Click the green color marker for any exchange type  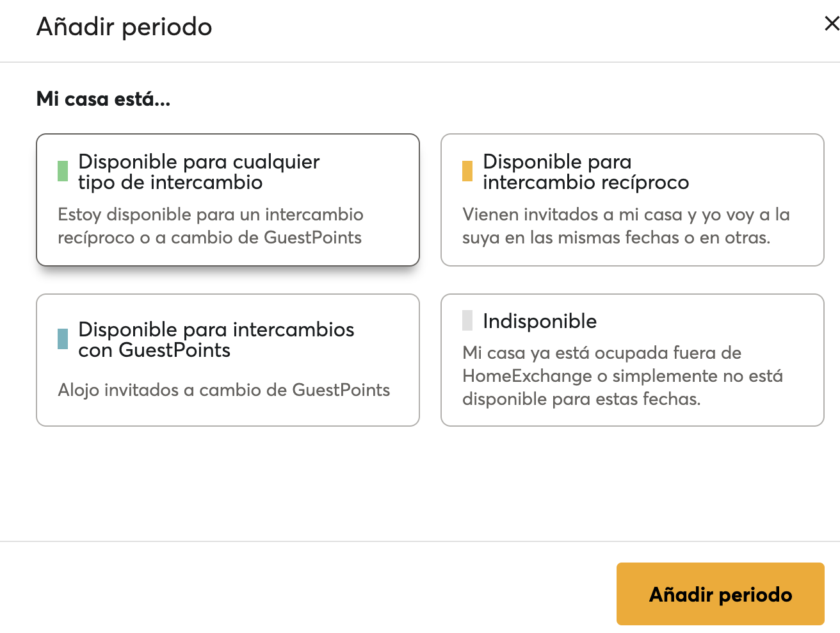pos(63,171)
